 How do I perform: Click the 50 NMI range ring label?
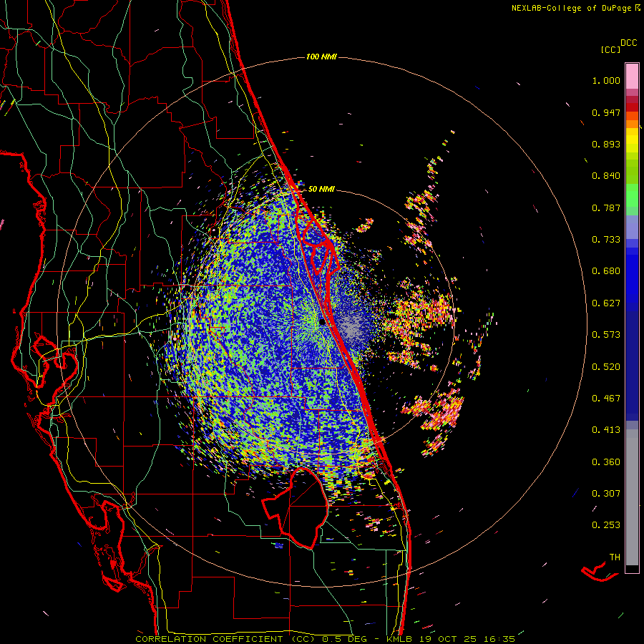point(321,189)
